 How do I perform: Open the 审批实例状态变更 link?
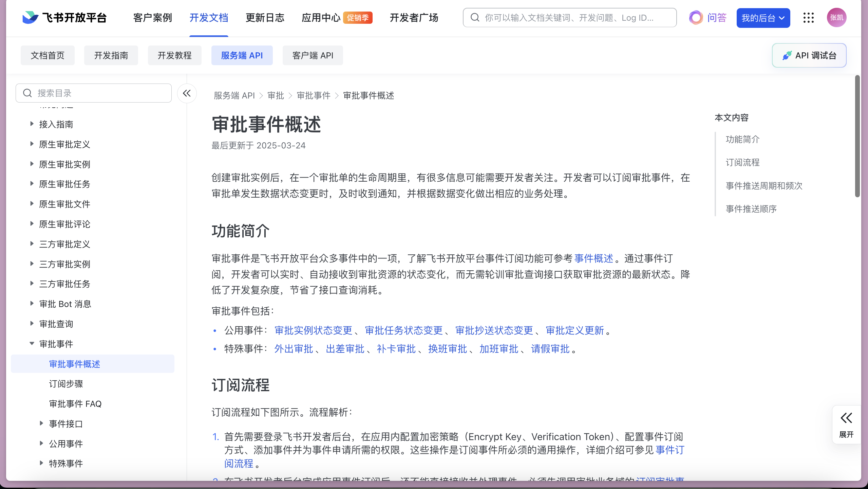tap(313, 330)
